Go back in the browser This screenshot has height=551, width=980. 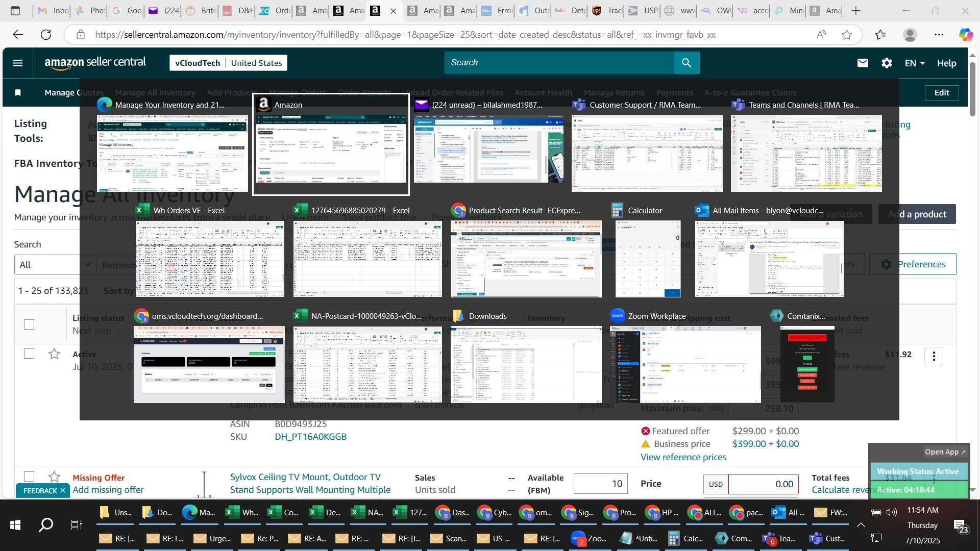18,35
